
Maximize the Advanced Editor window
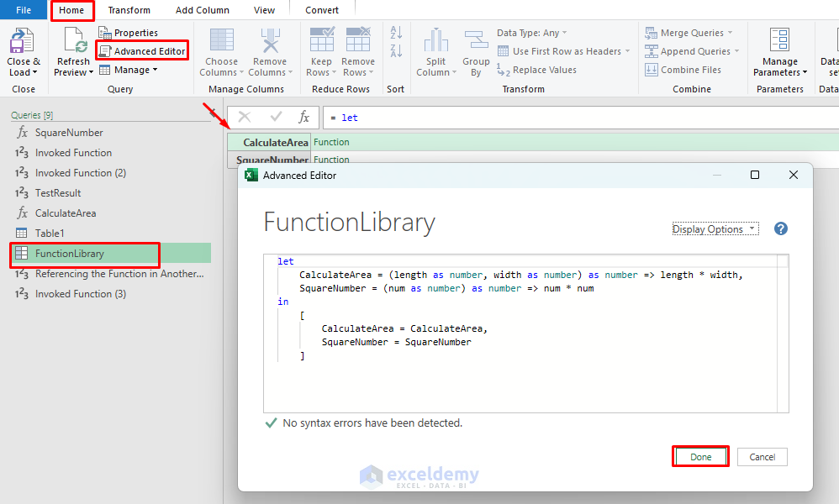point(754,175)
